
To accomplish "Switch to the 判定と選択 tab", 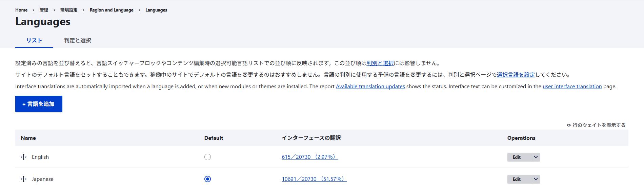I will [78, 40].
